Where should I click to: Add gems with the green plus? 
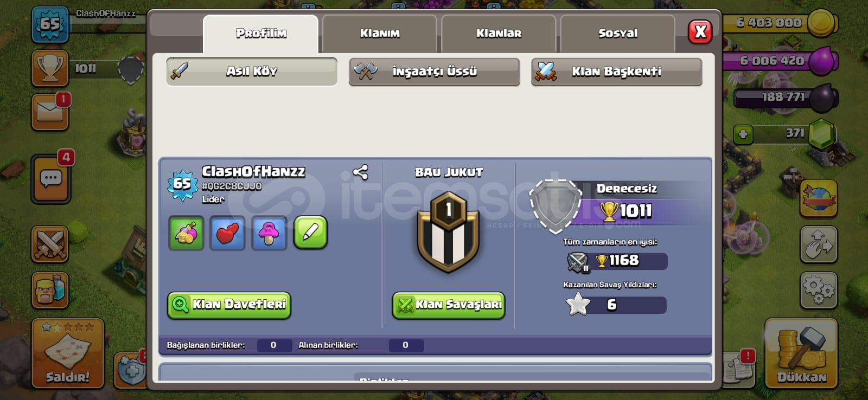pos(743,134)
